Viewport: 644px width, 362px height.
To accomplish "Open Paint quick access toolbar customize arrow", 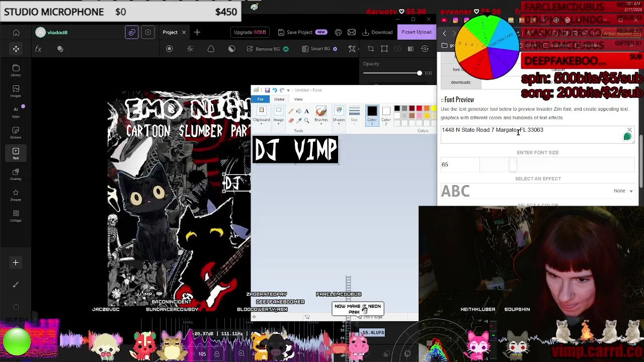I will 288,90.
